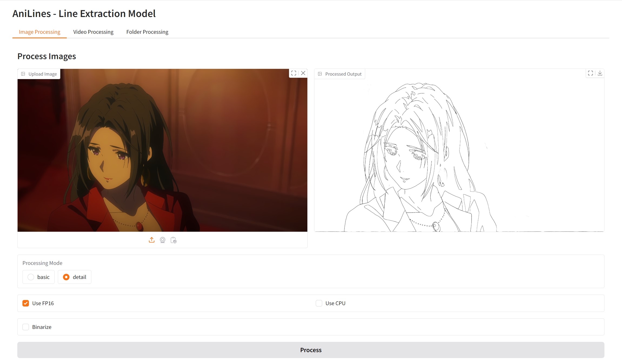This screenshot has height=364, width=622.
Task: Click the Process Images heading
Action: pos(47,56)
